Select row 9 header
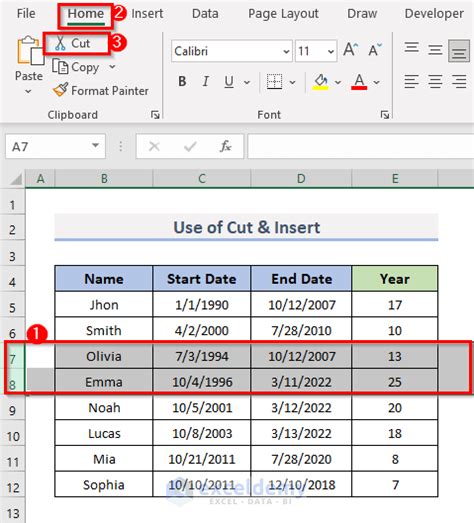 [12, 408]
